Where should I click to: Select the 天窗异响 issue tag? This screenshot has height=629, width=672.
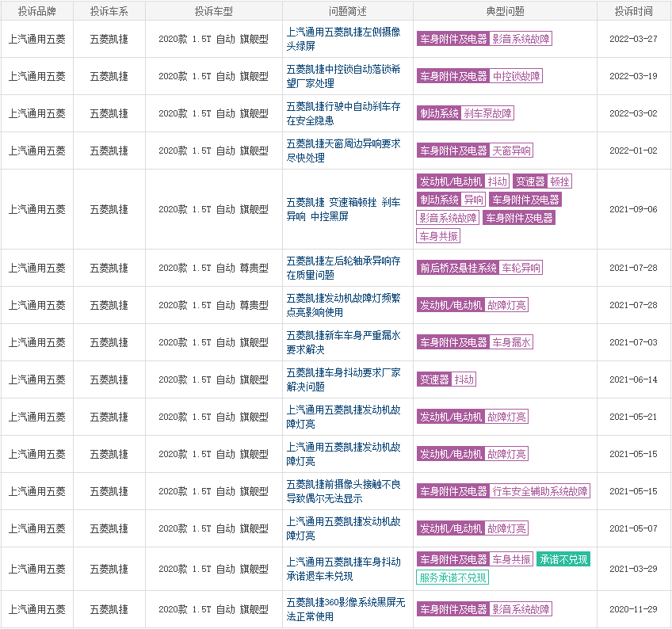pos(511,151)
